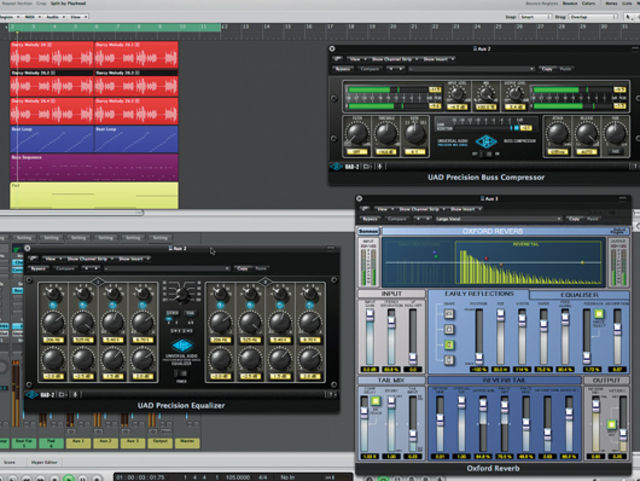Open the Region menu in the Arrange local menu

point(10,17)
